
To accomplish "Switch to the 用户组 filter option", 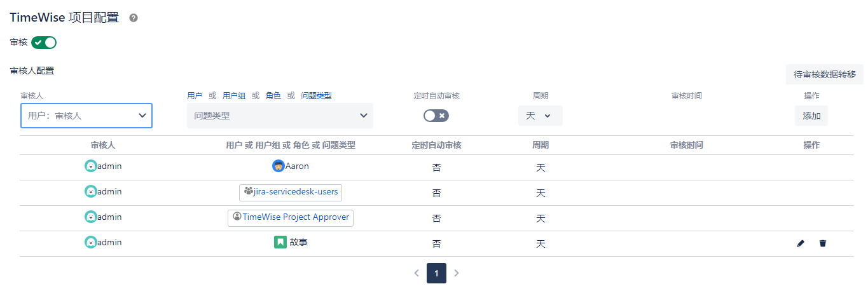I will [234, 96].
